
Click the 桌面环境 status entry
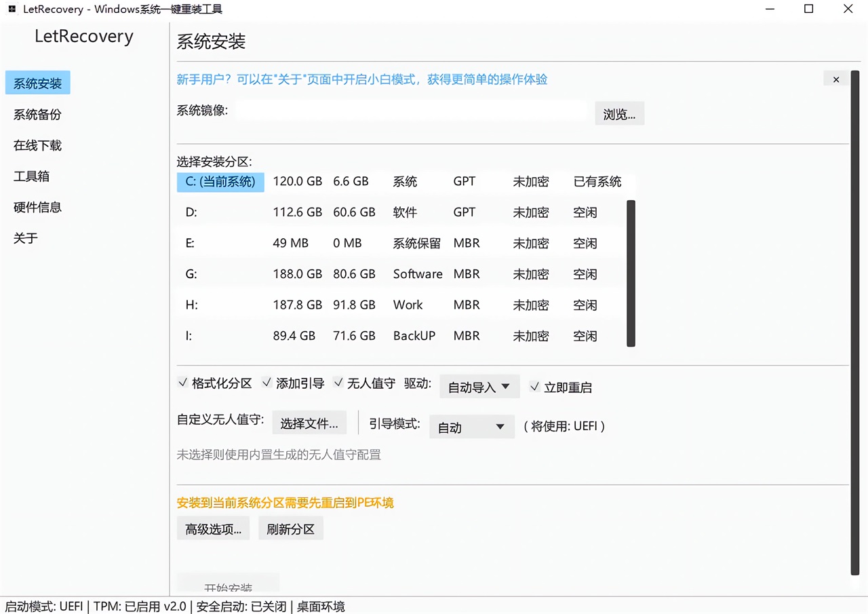tap(321, 606)
